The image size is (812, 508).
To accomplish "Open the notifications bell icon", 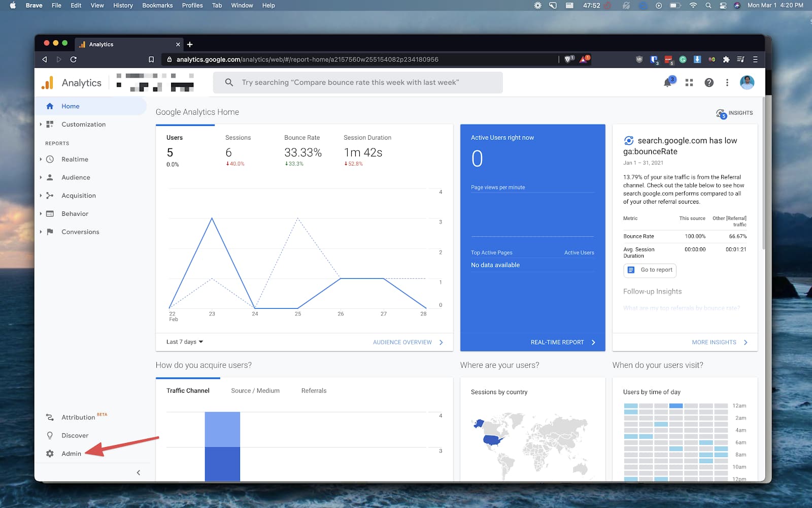I will coord(668,82).
